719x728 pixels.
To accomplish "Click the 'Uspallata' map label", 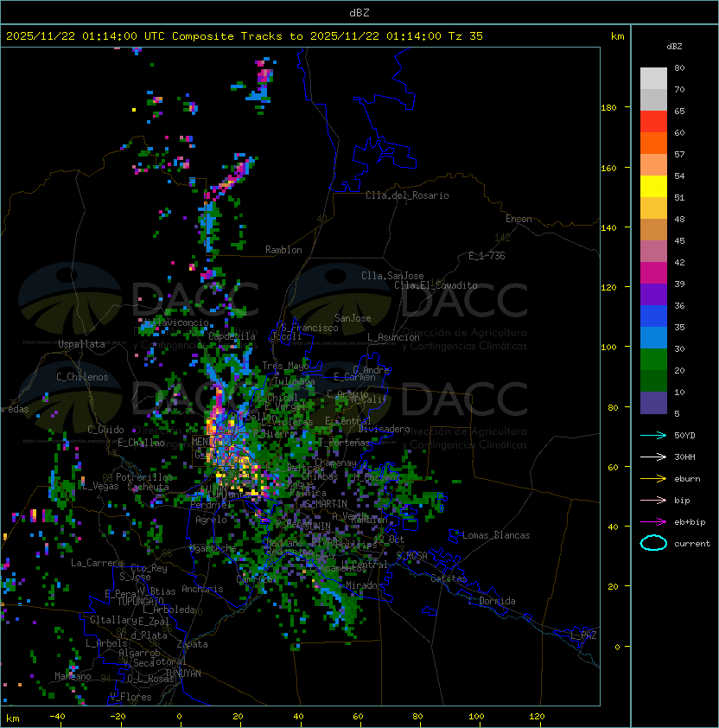I will pyautogui.click(x=81, y=344).
